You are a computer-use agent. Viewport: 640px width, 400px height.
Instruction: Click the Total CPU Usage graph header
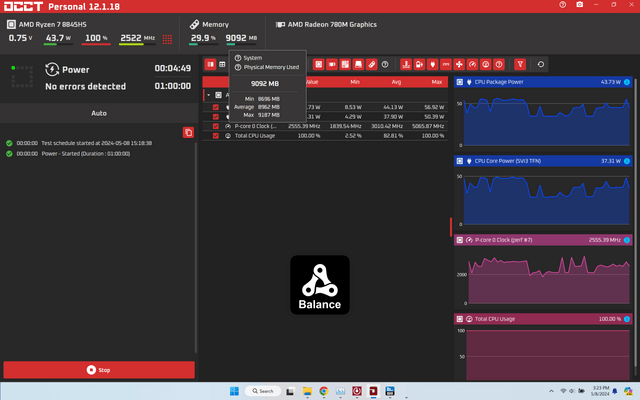[x=543, y=319]
